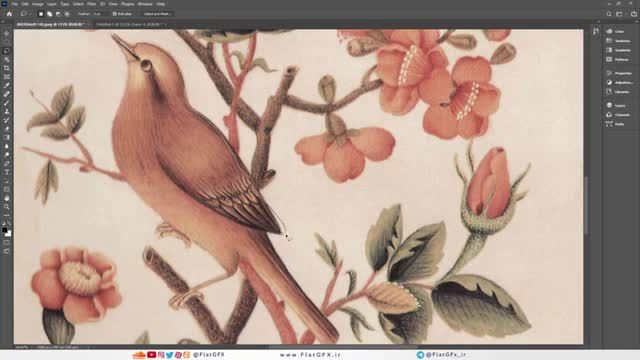Select the Blur tool

7,146
